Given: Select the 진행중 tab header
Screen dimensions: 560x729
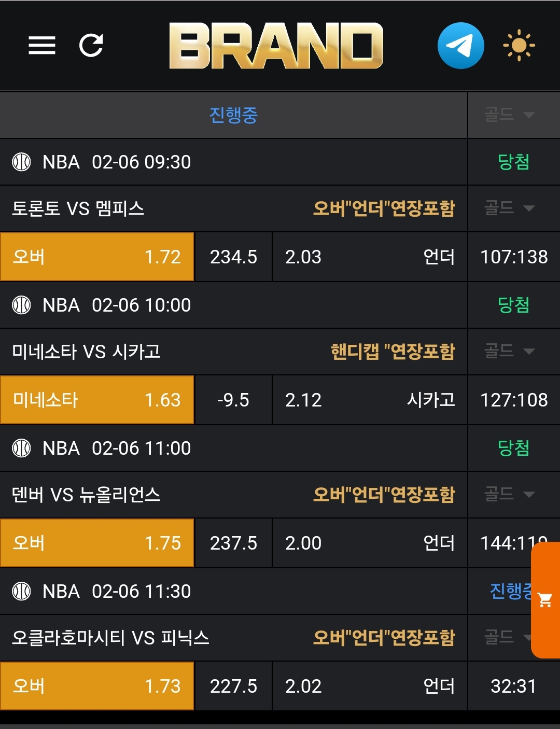Looking at the screenshot, I should 233,115.
